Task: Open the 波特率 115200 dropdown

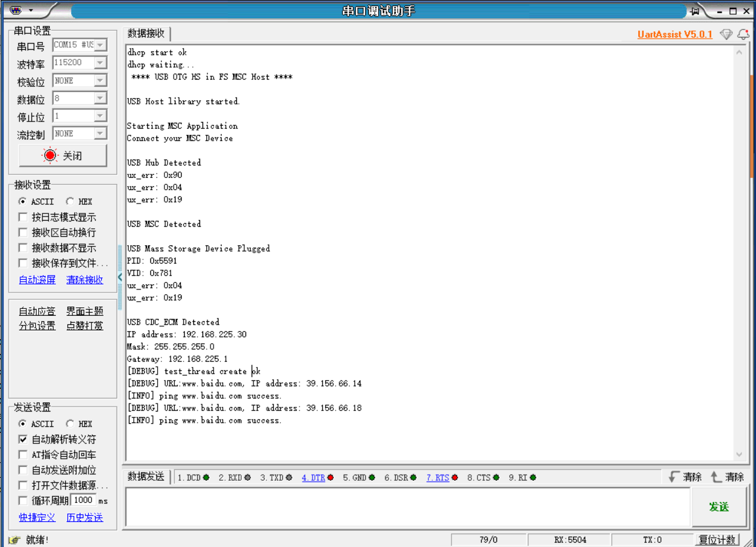Action: click(x=100, y=63)
